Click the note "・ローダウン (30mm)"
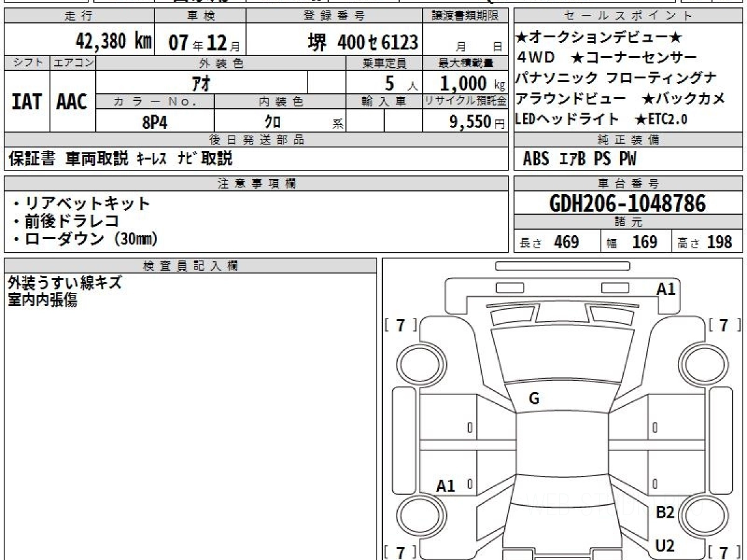Screen dimensions: 747x560 (x=85, y=239)
